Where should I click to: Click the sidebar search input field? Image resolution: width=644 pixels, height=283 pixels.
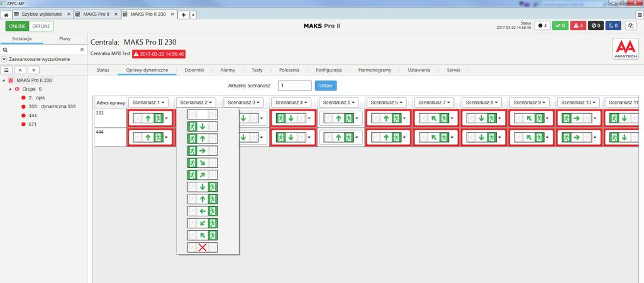(43, 49)
